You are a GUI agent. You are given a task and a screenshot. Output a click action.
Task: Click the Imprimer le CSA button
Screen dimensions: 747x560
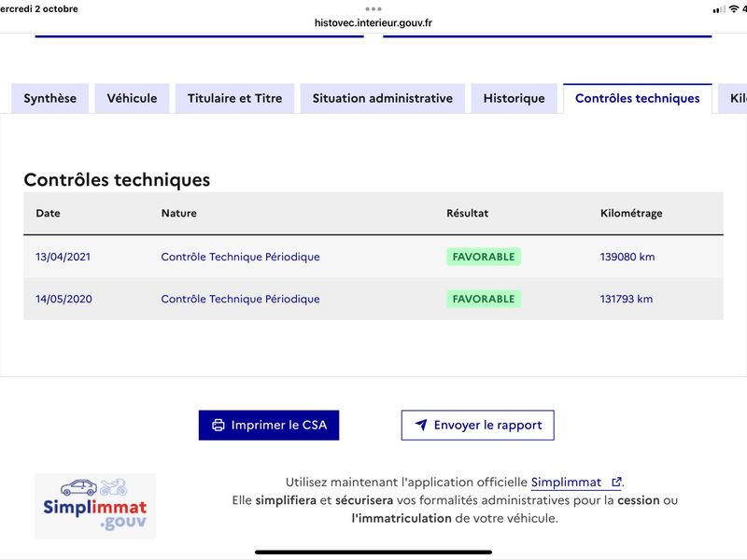click(x=269, y=426)
